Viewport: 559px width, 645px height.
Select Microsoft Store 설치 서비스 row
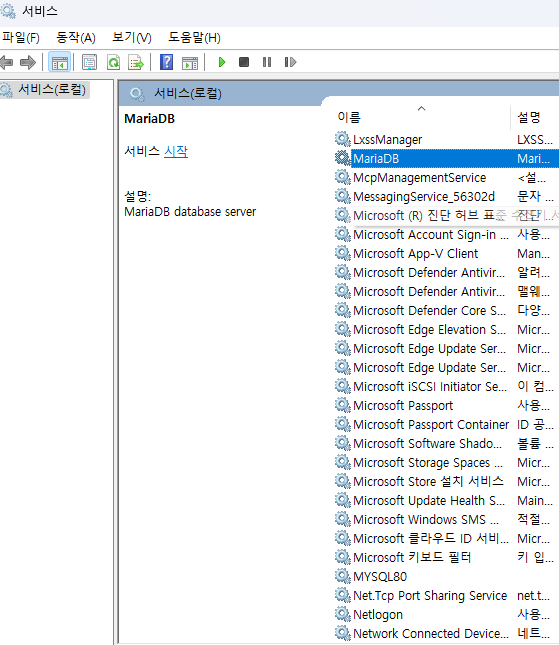click(446, 481)
